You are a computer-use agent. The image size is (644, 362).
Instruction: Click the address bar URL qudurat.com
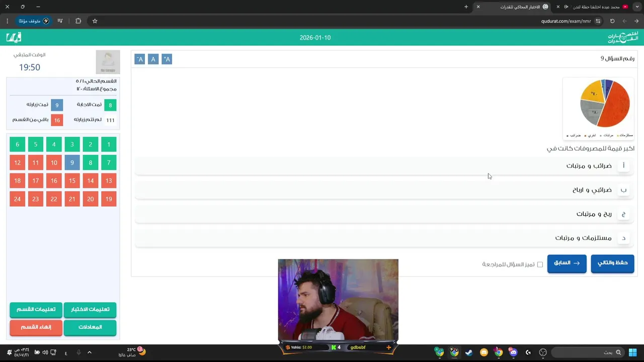(x=566, y=21)
